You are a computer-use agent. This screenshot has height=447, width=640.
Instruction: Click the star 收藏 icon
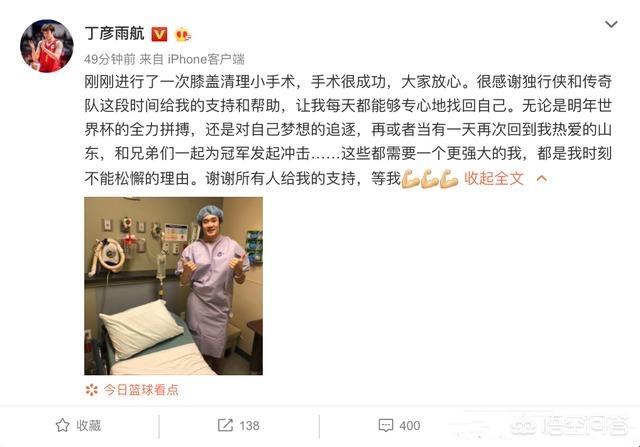click(62, 425)
